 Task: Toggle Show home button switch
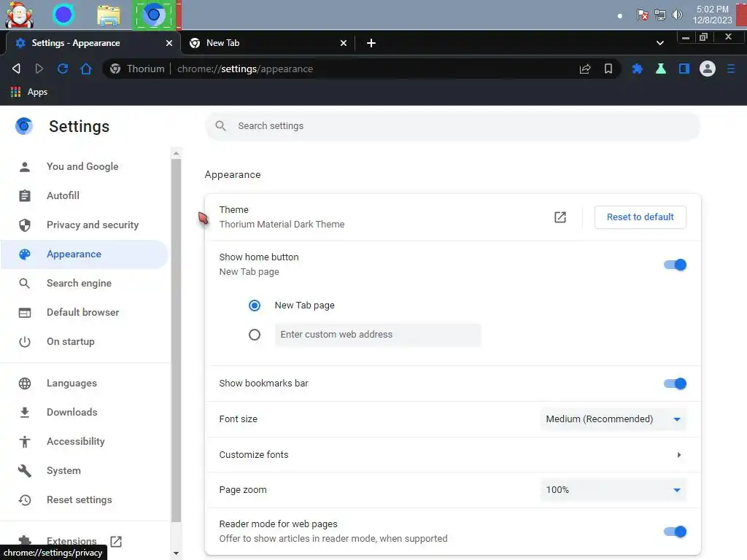[675, 265]
